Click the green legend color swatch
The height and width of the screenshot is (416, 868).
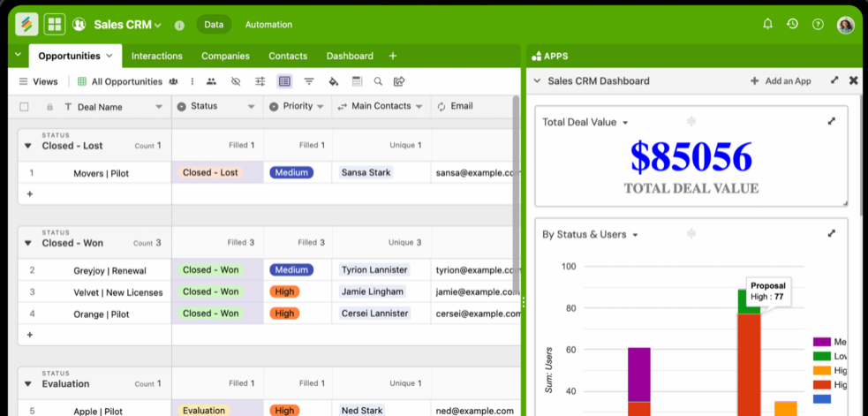(821, 356)
